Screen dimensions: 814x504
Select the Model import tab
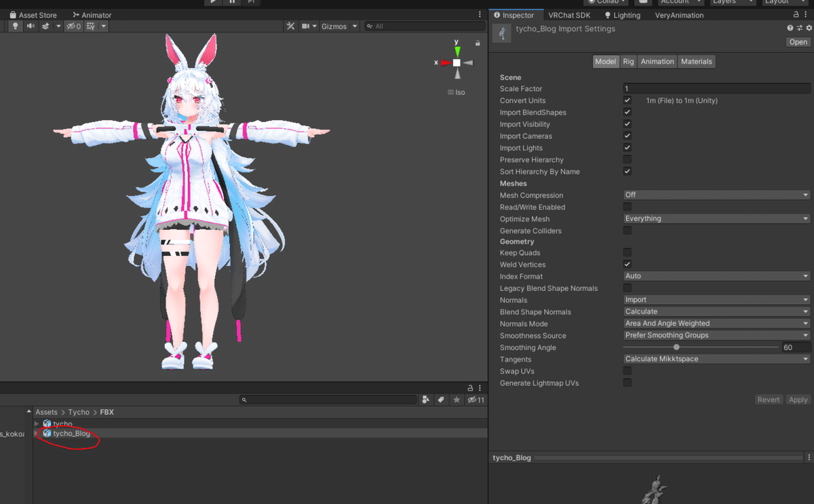point(605,62)
